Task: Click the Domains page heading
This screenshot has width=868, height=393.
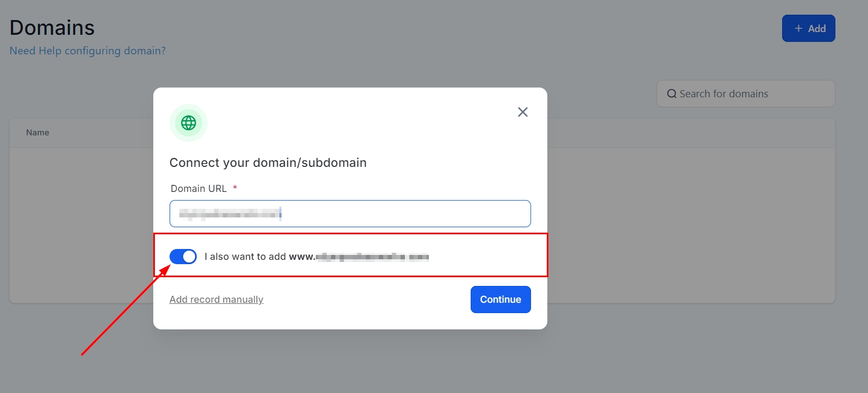Action: [52, 28]
